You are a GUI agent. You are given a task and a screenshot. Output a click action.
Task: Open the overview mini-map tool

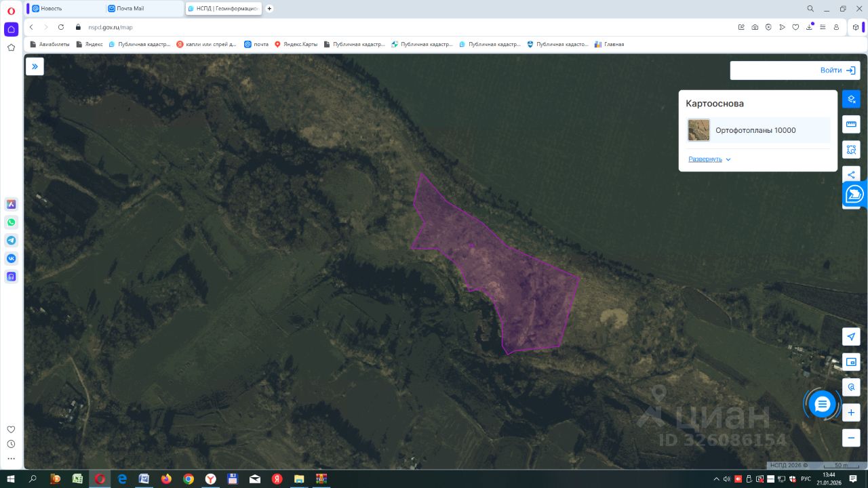[851, 362]
